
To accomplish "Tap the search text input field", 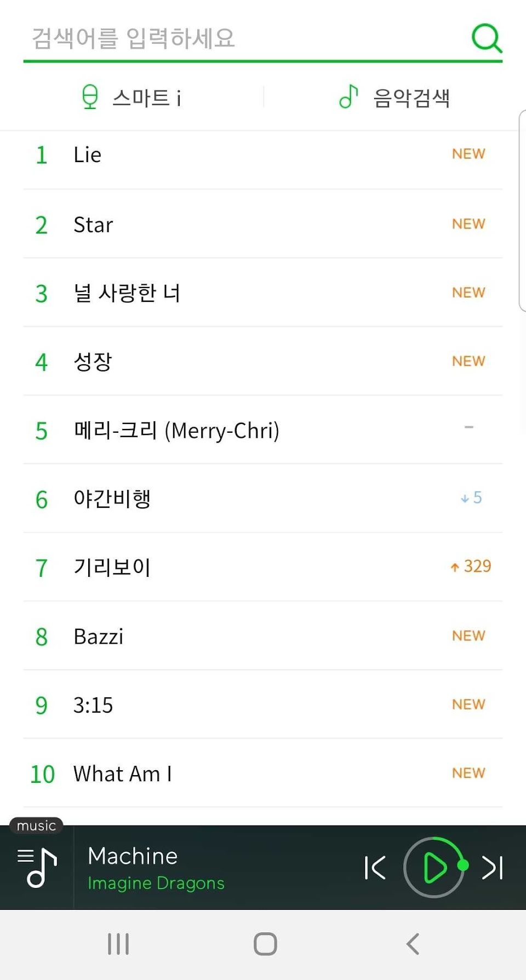I will 241,38.
